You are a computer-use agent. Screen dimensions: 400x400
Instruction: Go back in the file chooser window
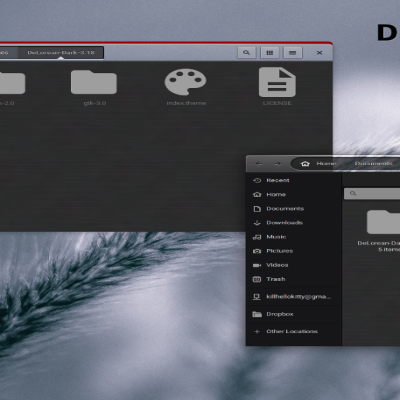[259, 164]
